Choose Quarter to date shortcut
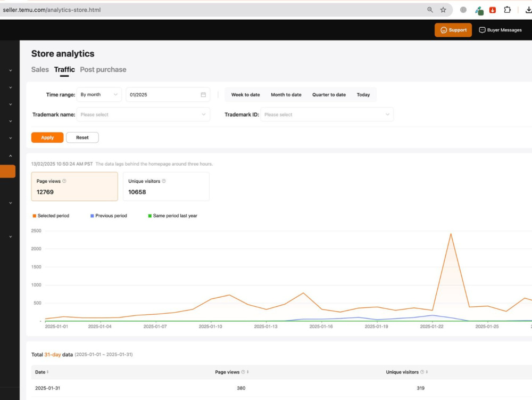This screenshot has height=400, width=532. [329, 95]
